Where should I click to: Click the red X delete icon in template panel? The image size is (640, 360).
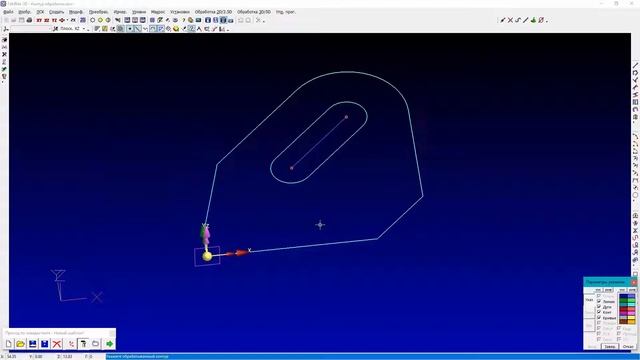tap(57, 344)
